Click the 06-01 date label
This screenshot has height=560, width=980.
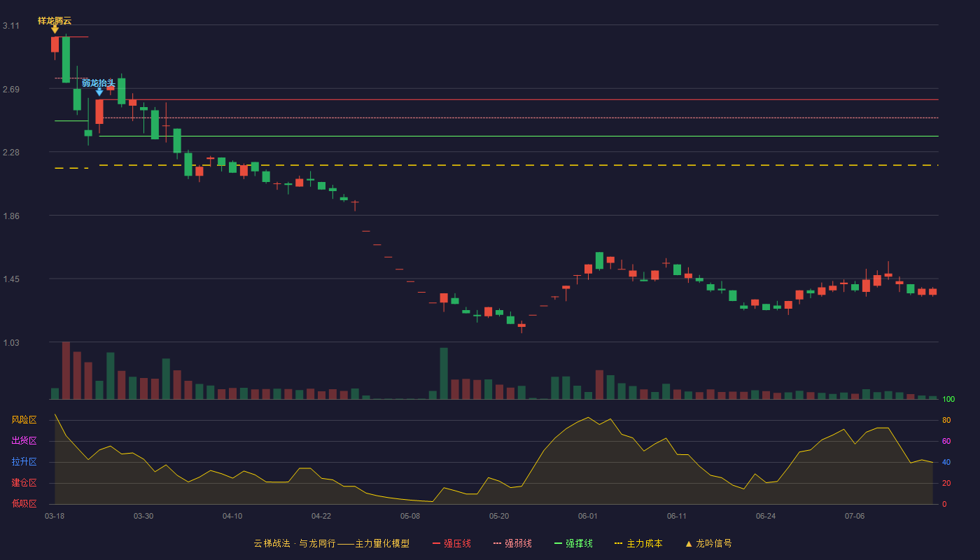[x=588, y=516]
